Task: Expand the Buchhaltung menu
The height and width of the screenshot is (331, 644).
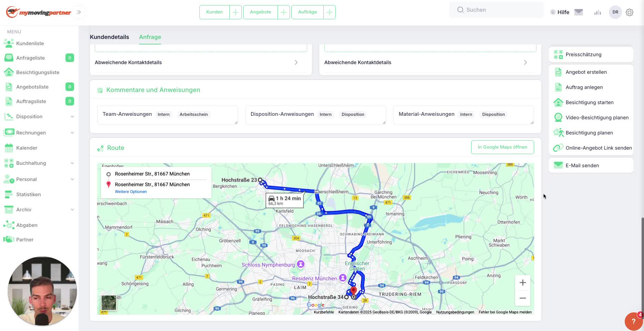Action: 72,163
